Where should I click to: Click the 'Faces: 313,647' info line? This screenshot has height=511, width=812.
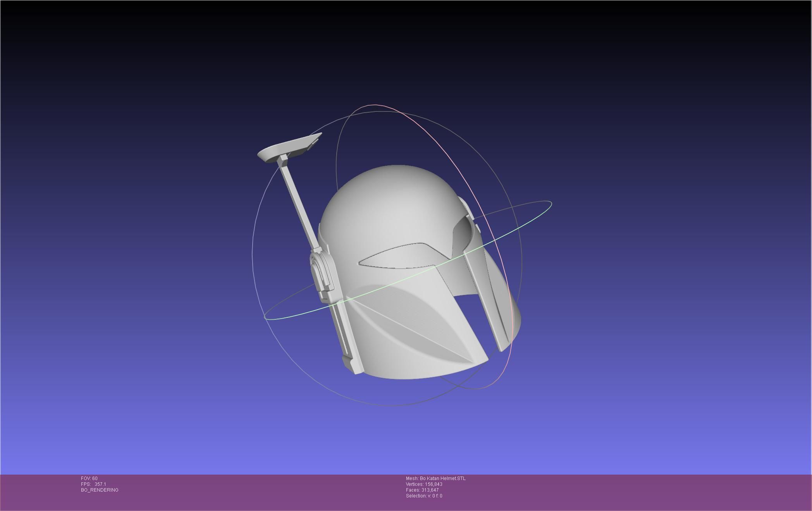[422, 490]
